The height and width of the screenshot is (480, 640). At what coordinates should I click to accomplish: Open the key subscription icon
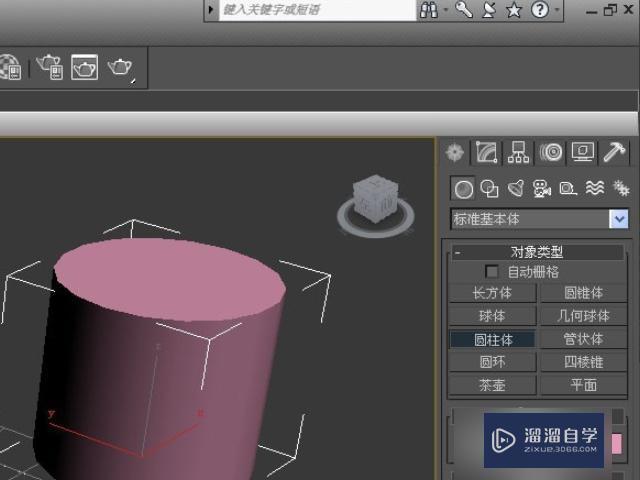click(x=464, y=9)
